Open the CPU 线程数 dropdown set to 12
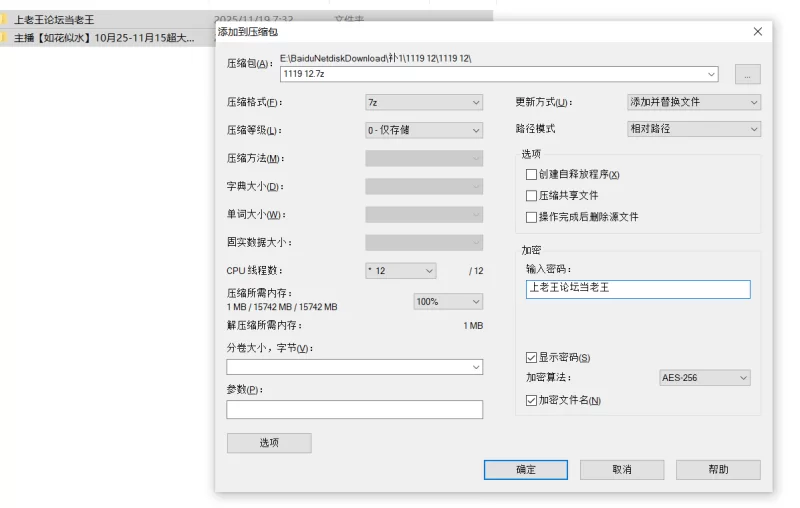This screenshot has height=508, width=800. pos(401,271)
